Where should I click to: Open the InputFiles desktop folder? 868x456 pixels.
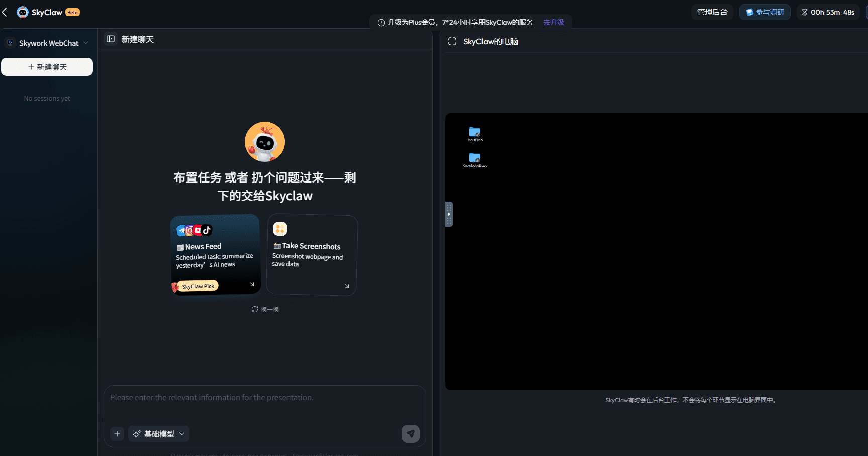[x=474, y=132]
